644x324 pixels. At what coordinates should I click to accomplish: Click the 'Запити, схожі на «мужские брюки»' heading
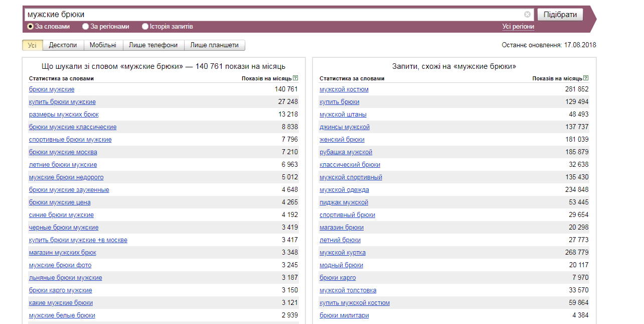click(x=454, y=66)
